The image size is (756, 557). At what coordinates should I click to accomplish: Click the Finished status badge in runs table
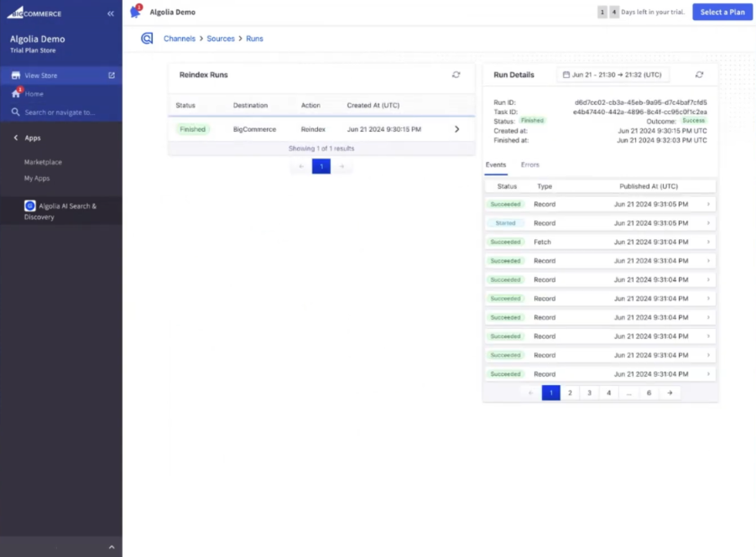192,129
